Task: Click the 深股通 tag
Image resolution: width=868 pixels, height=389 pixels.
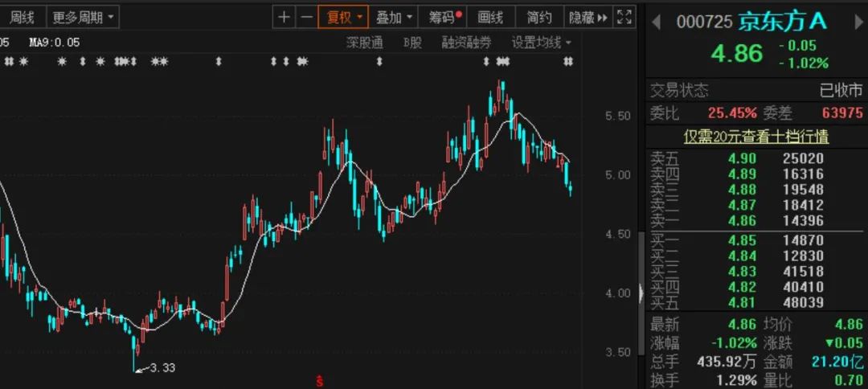Action: coord(364,43)
